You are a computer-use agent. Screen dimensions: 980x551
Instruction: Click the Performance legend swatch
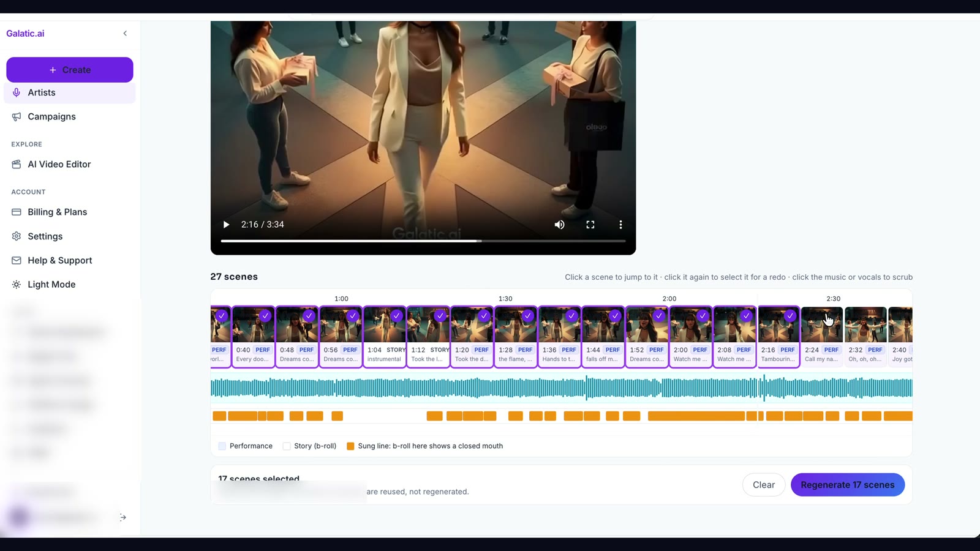point(222,446)
